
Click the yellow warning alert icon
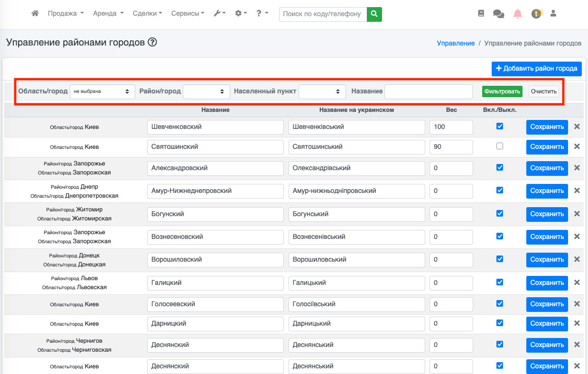click(536, 14)
